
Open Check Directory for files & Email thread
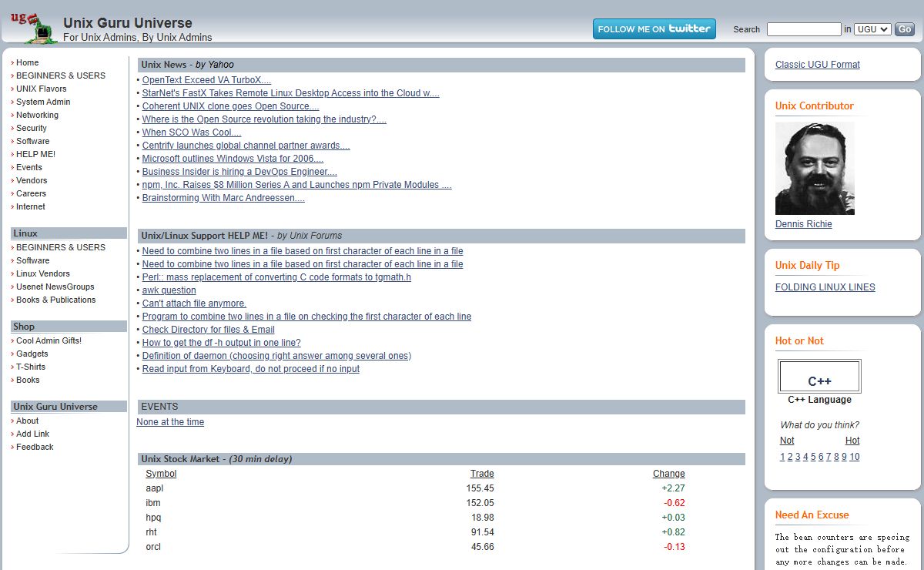tap(208, 330)
